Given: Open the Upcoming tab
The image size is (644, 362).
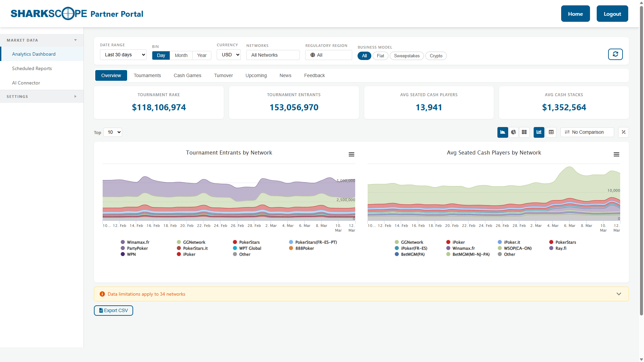Looking at the screenshot, I should (x=256, y=75).
